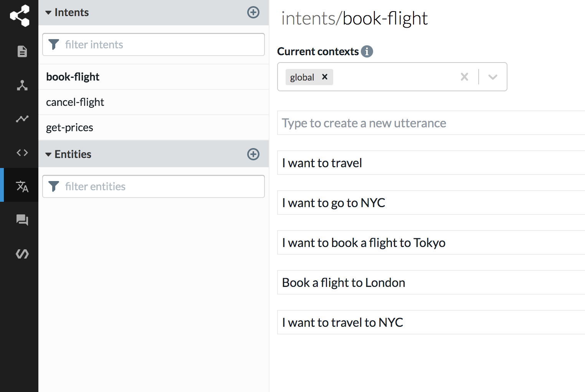Open the flow hierarchy icon in sidebar

(x=22, y=85)
